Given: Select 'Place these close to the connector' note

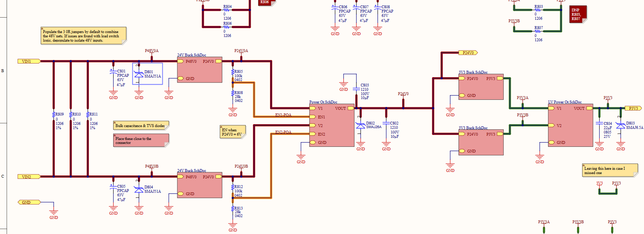Looking at the screenshot, I should (141, 140).
